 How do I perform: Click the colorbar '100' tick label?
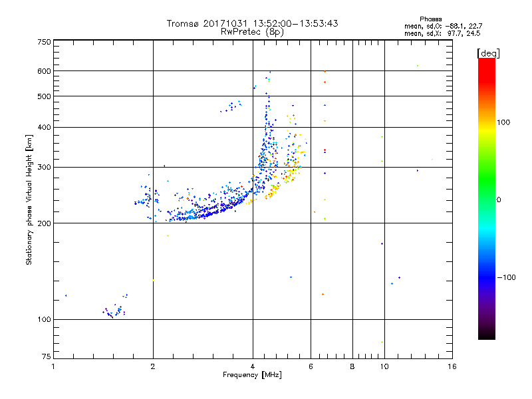tap(503, 122)
